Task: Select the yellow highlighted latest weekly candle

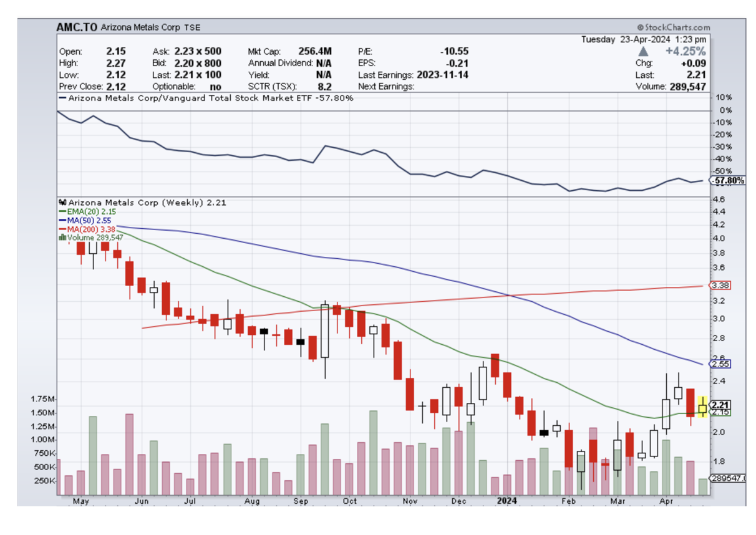Action: [703, 408]
